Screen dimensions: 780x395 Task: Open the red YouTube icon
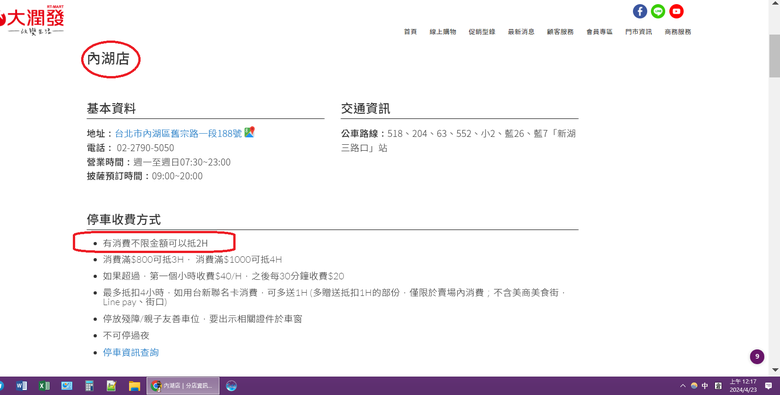[x=677, y=11]
